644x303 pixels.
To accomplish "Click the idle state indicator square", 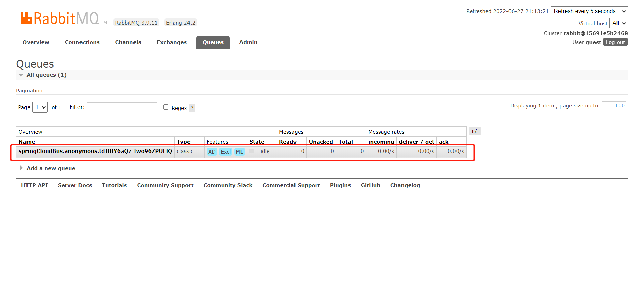I will click(x=252, y=151).
